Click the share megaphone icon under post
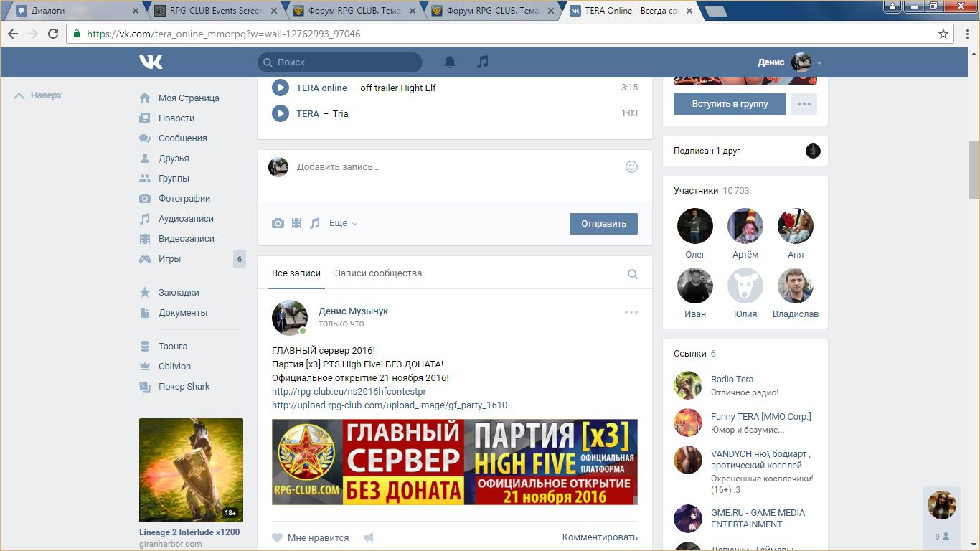The width and height of the screenshot is (980, 551). [x=369, y=537]
